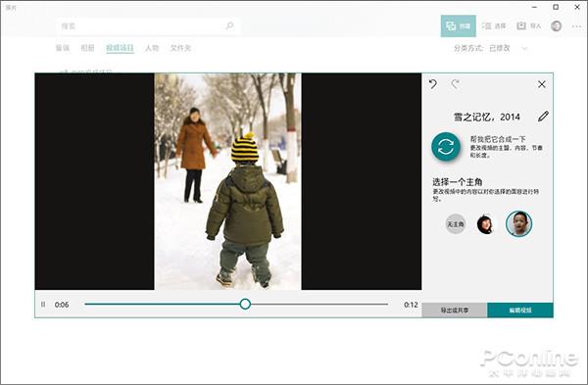Click the 导出或共享 export or share button
588x385 pixels.
coord(455,310)
